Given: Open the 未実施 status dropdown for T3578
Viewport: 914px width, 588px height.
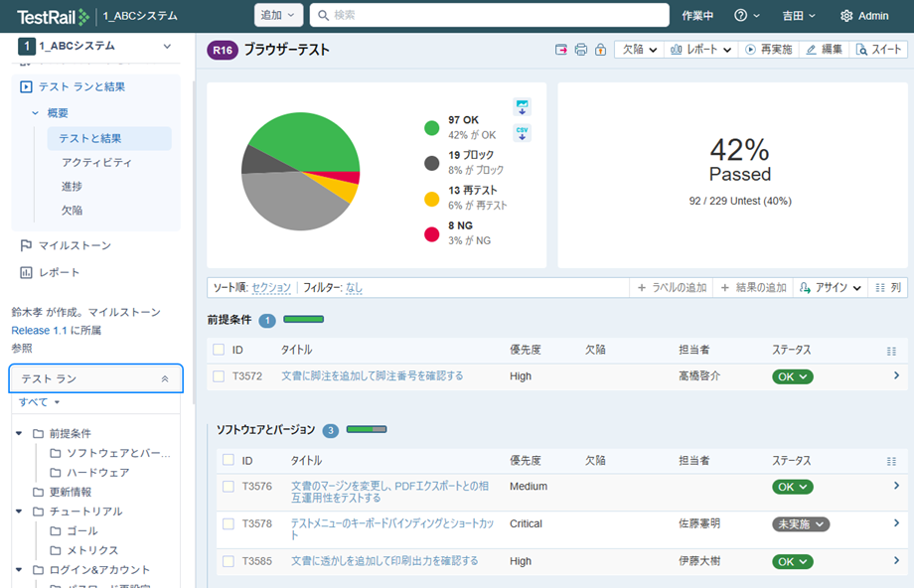Looking at the screenshot, I should (800, 523).
